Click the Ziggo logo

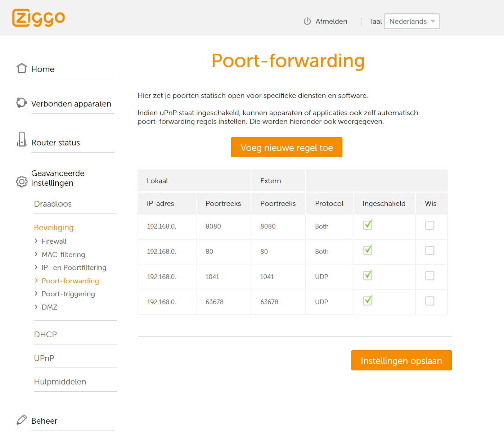[39, 18]
